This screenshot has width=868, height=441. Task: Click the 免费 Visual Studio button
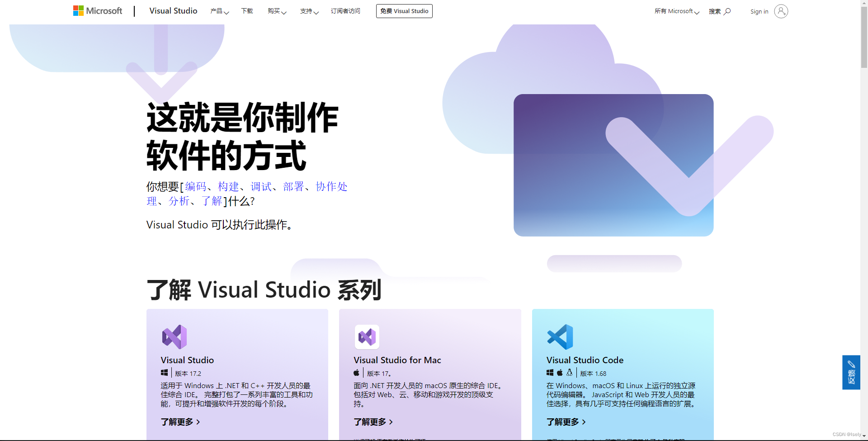point(404,11)
